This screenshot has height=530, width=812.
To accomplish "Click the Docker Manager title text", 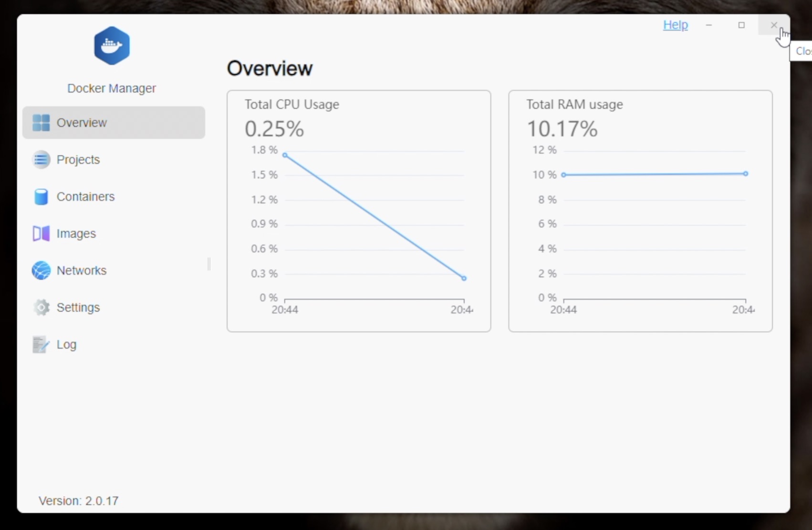I will 112,88.
